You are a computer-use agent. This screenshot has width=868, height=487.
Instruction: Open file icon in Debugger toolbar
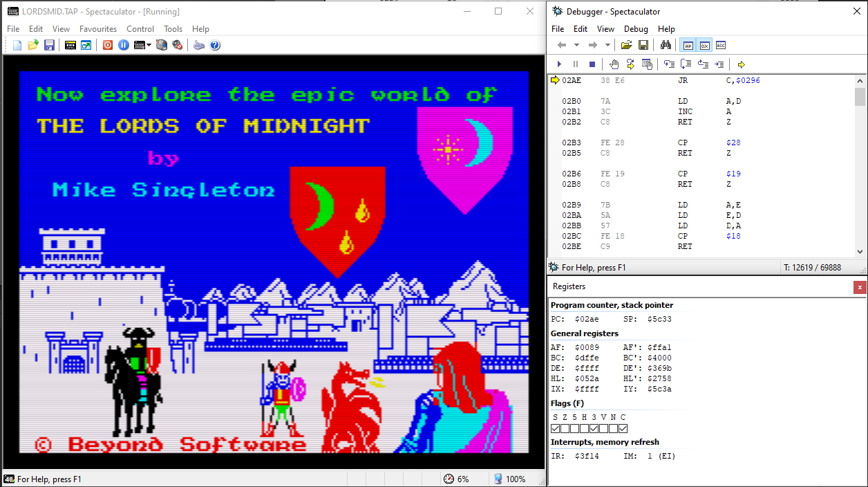[627, 45]
